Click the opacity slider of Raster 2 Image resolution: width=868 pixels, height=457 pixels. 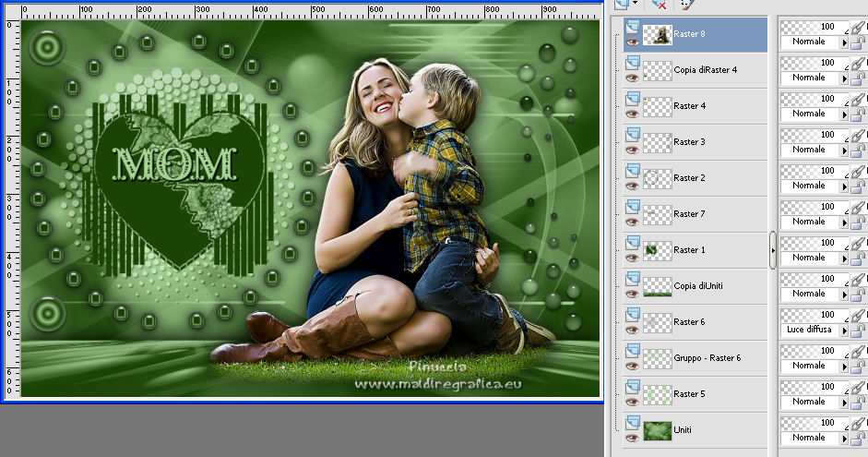(x=814, y=171)
